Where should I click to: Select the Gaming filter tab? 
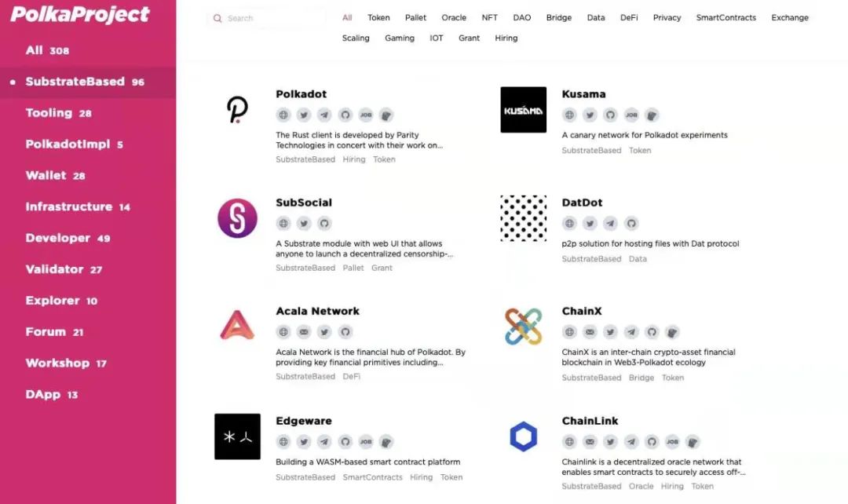[400, 38]
